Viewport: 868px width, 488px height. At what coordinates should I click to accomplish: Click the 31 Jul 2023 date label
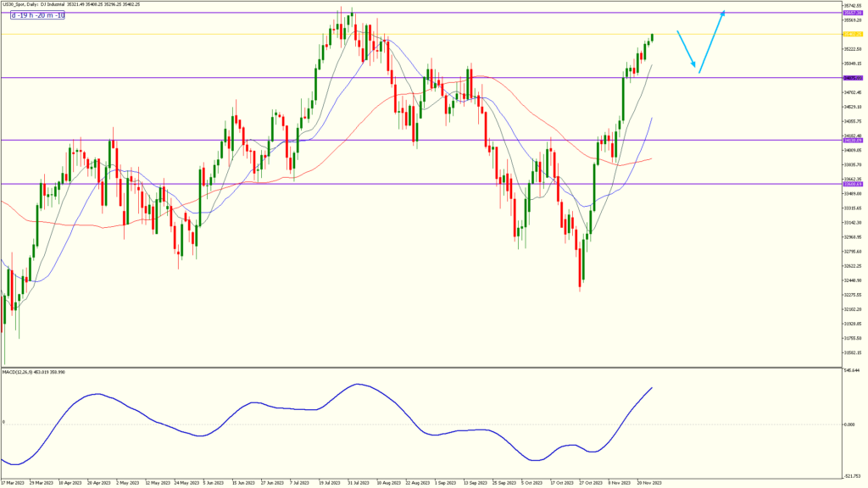(358, 483)
